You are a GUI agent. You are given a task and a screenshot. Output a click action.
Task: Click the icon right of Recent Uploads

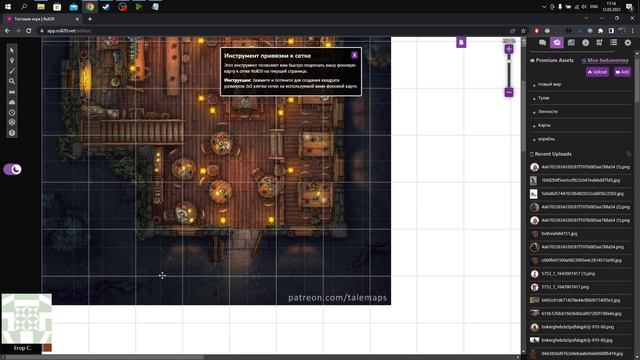coord(629,154)
